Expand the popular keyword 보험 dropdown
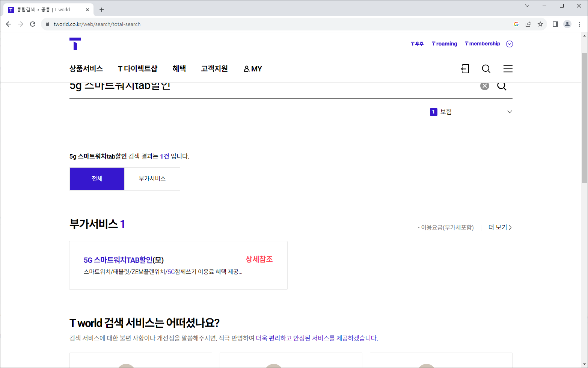This screenshot has width=588, height=368. tap(510, 112)
